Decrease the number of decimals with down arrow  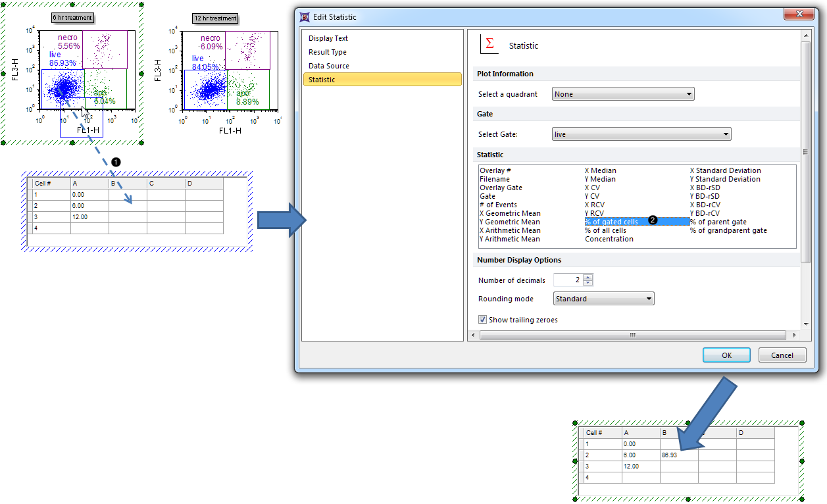pyautogui.click(x=588, y=284)
